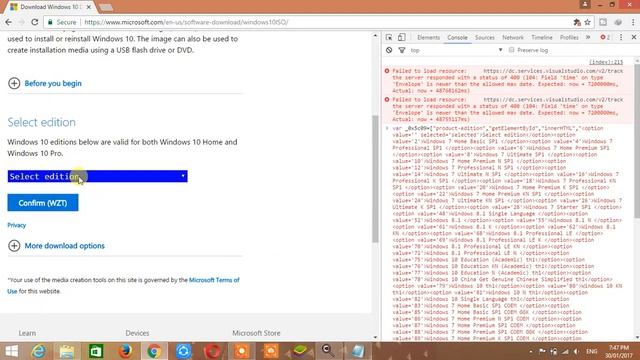Click the Confirm (WZT) button
Viewport: 640px width, 360px height.
(x=43, y=203)
